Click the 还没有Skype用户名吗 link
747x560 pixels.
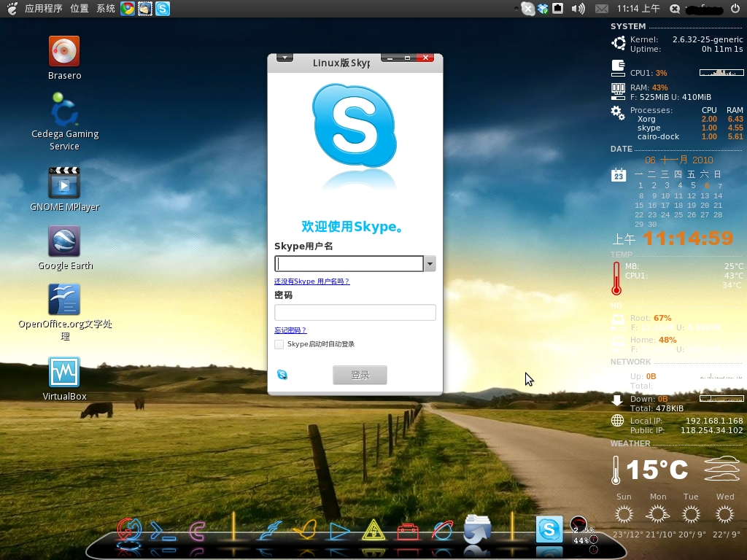point(312,281)
